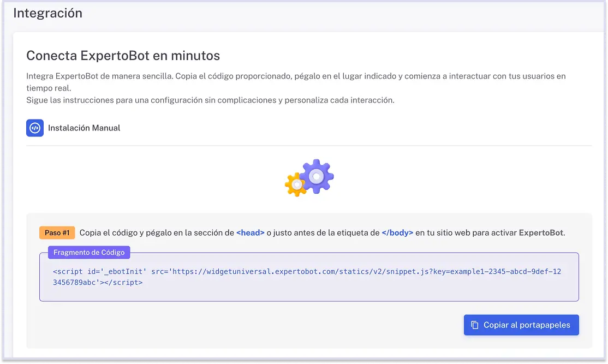Click the orange Paso #1 badge

pos(57,232)
